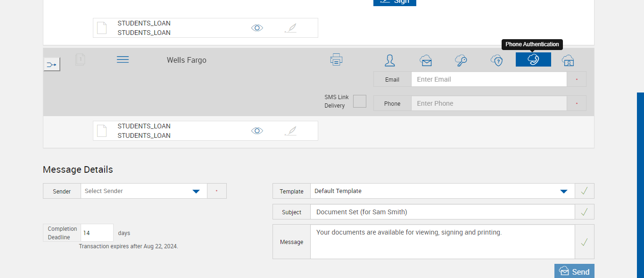
Task: Click the Send button
Action: point(574,271)
